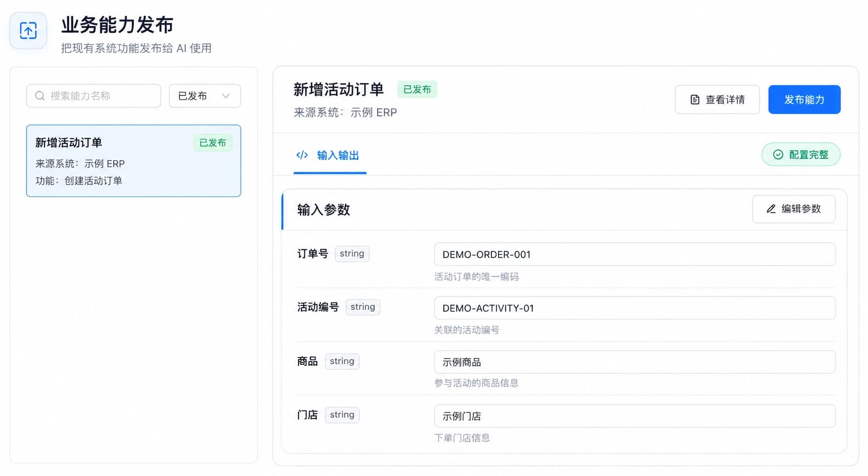Click the subtitle 把现有系统功能发布给 AI 使用

[136, 48]
